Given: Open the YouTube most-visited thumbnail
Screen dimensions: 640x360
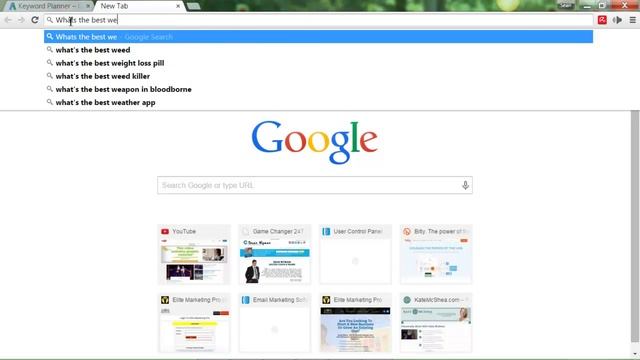Looking at the screenshot, I should (194, 254).
